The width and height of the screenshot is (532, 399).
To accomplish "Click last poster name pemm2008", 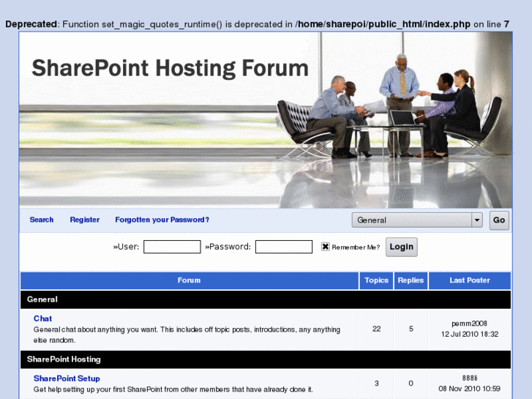I will [470, 324].
